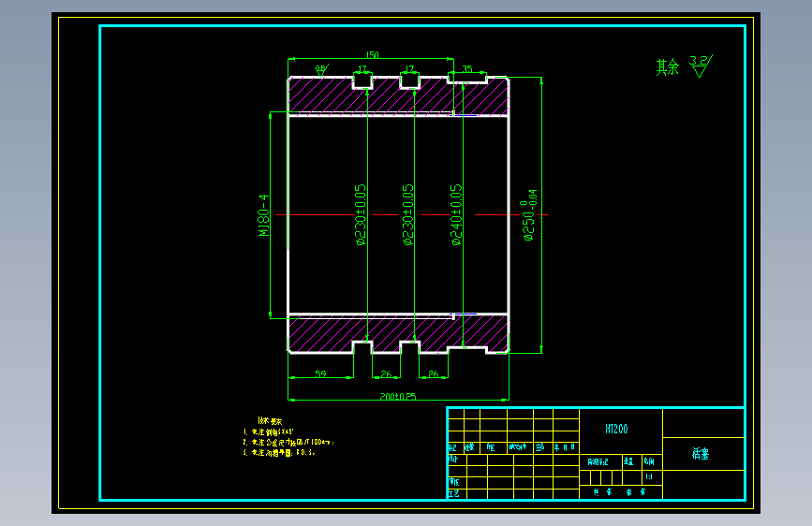Select the 17 dimension nearest the 35 dimension
This screenshot has height=526, width=812.
[x=409, y=68]
